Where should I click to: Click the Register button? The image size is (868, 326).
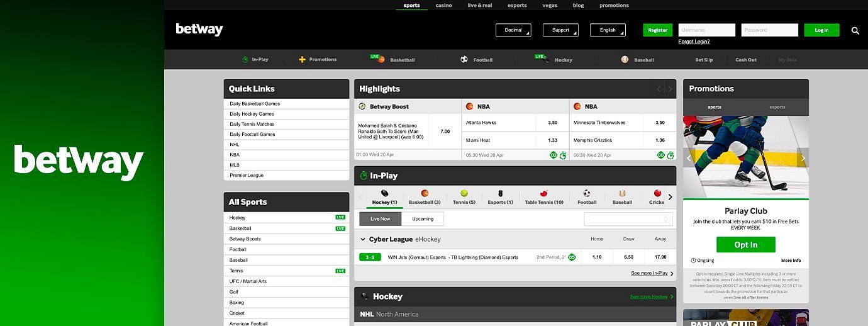click(658, 30)
